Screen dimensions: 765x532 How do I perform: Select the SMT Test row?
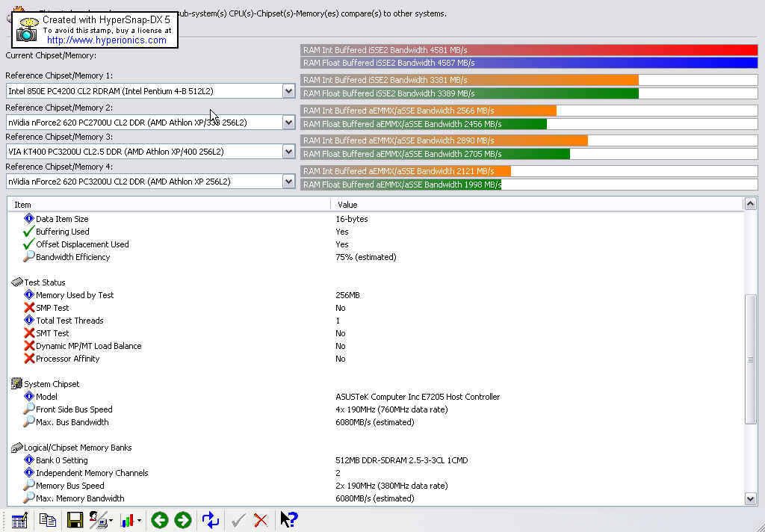pyautogui.click(x=376, y=333)
